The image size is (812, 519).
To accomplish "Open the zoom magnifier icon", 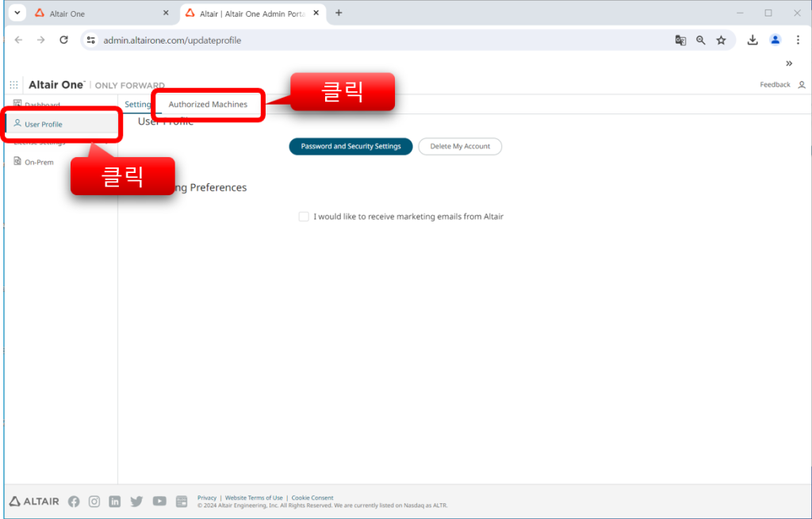I will pos(701,40).
